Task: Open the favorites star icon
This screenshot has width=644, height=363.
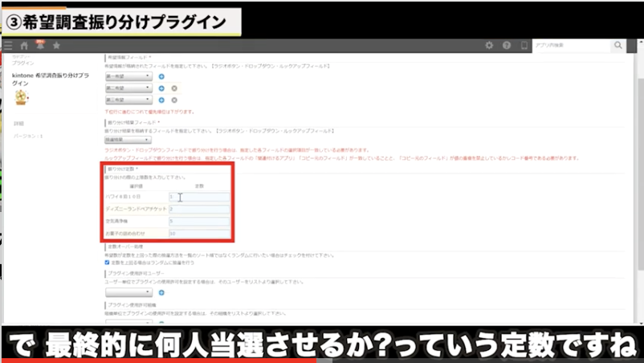Action: (56, 46)
